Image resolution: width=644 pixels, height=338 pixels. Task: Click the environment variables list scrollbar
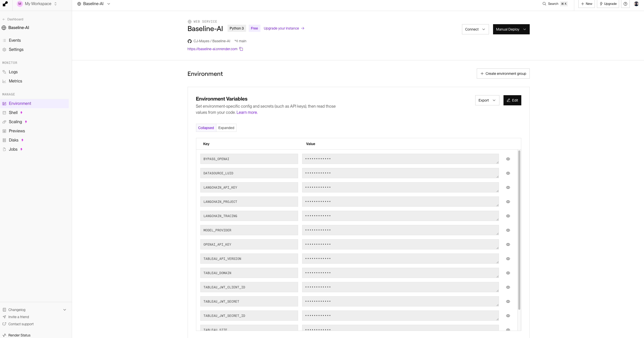coord(519,229)
